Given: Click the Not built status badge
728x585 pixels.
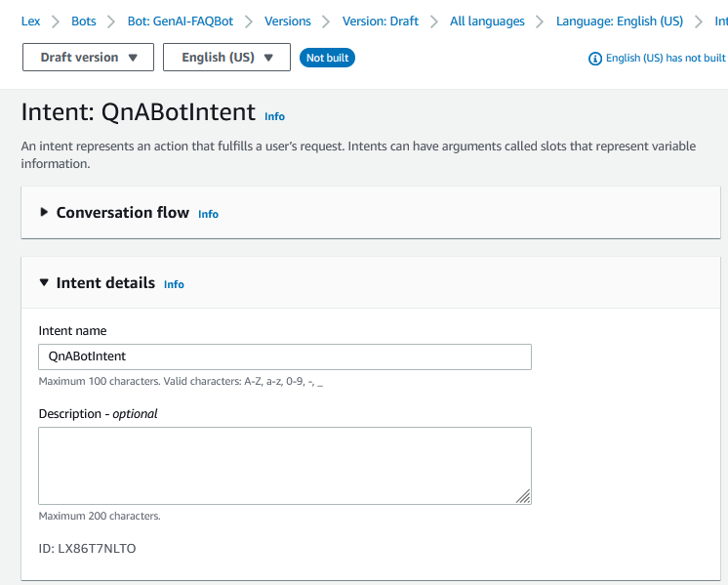Looking at the screenshot, I should (328, 58).
